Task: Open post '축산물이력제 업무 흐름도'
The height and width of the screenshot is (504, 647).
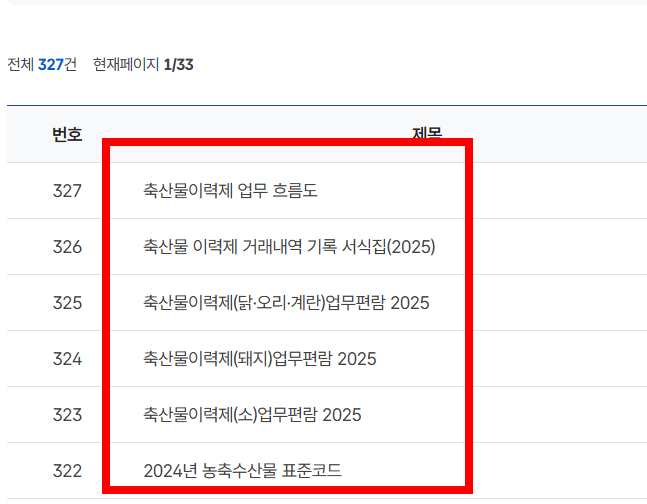Action: (230, 191)
